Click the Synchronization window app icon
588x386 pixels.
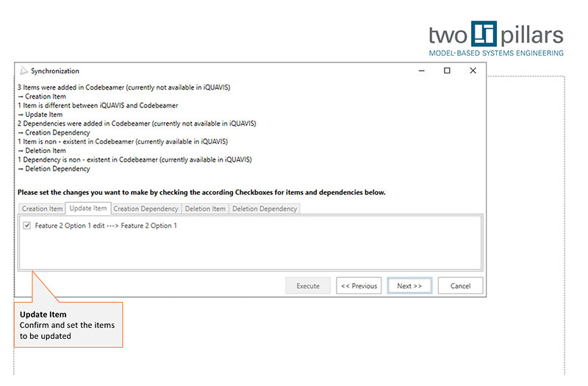24,71
